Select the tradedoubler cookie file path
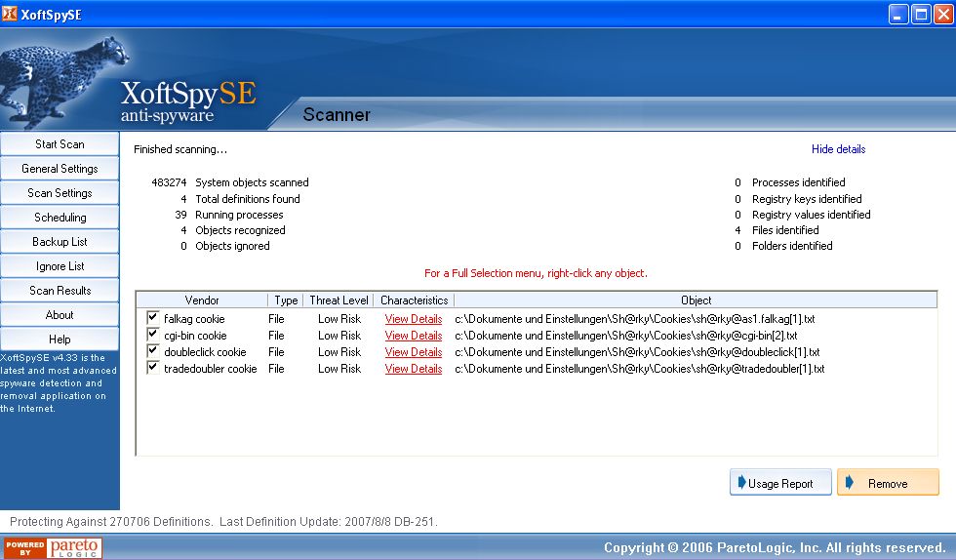Image resolution: width=956 pixels, height=560 pixels. pyautogui.click(x=639, y=369)
